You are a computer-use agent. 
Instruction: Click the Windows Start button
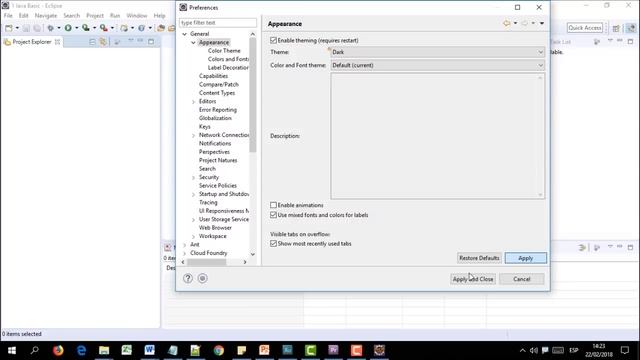(x=12, y=350)
